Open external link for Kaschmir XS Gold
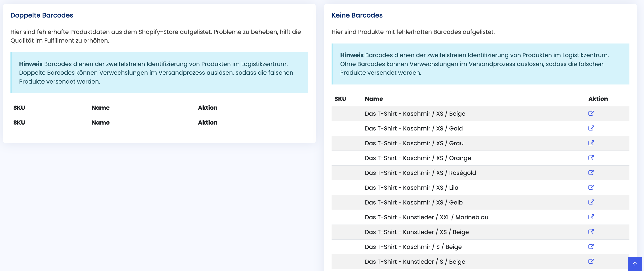The width and height of the screenshot is (644, 271). coord(591,128)
